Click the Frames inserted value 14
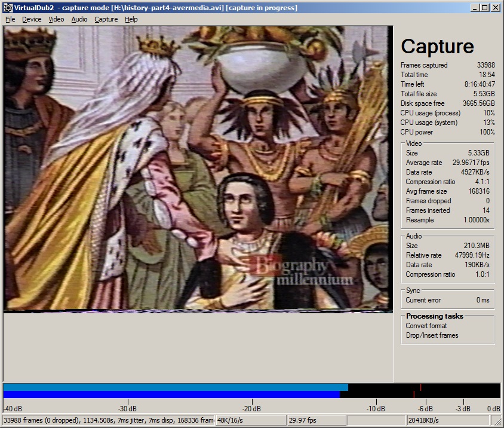 point(486,210)
